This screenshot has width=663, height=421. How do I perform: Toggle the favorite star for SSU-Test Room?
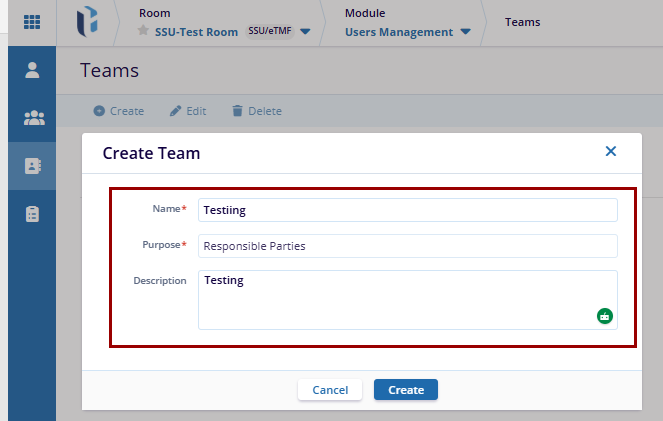coord(144,32)
